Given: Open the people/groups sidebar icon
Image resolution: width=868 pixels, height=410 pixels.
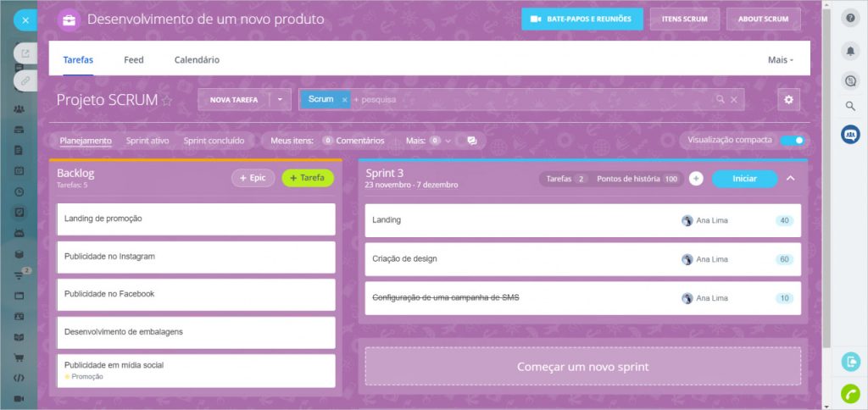Looking at the screenshot, I should click(19, 109).
